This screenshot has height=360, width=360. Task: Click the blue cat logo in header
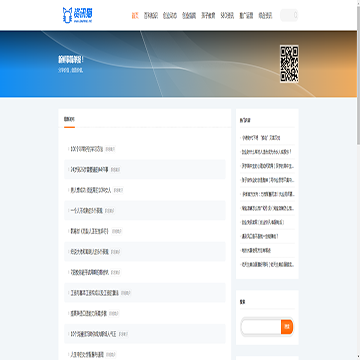pyautogui.click(x=77, y=15)
